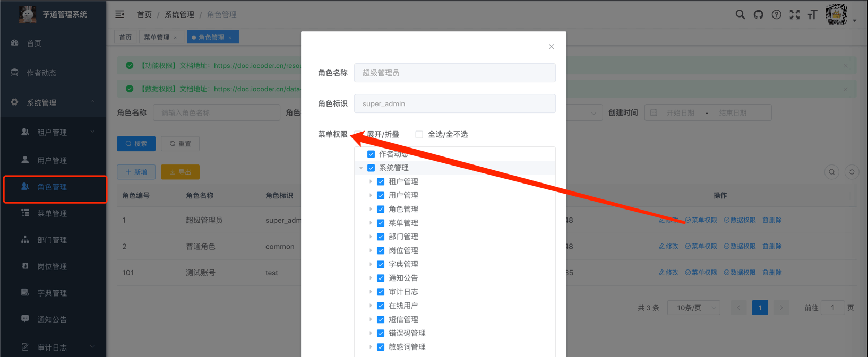Open 字典管理 in the sidebar
868x357 pixels.
point(53,293)
